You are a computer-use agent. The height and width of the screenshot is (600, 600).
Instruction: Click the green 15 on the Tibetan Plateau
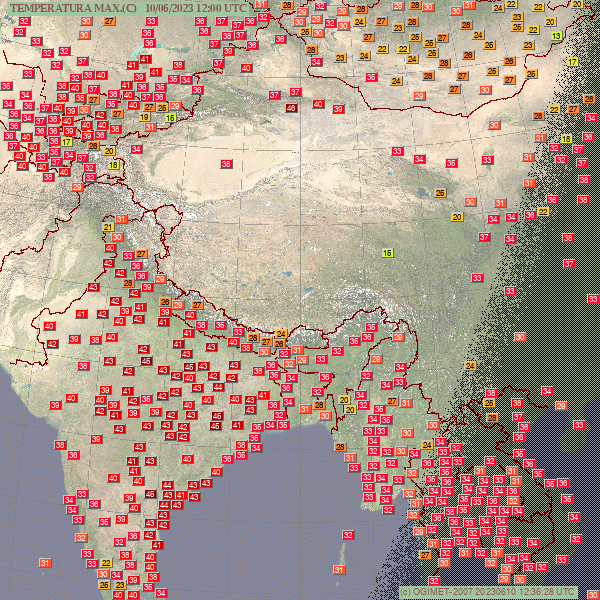[388, 253]
